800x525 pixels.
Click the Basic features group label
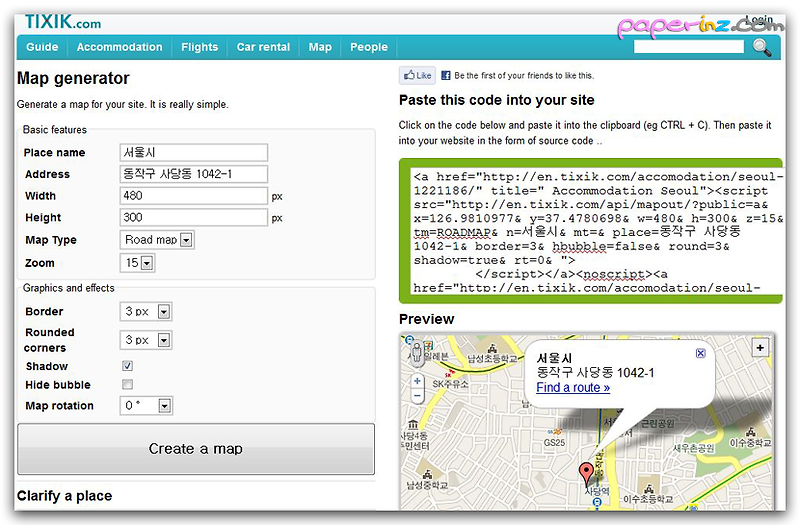point(55,130)
